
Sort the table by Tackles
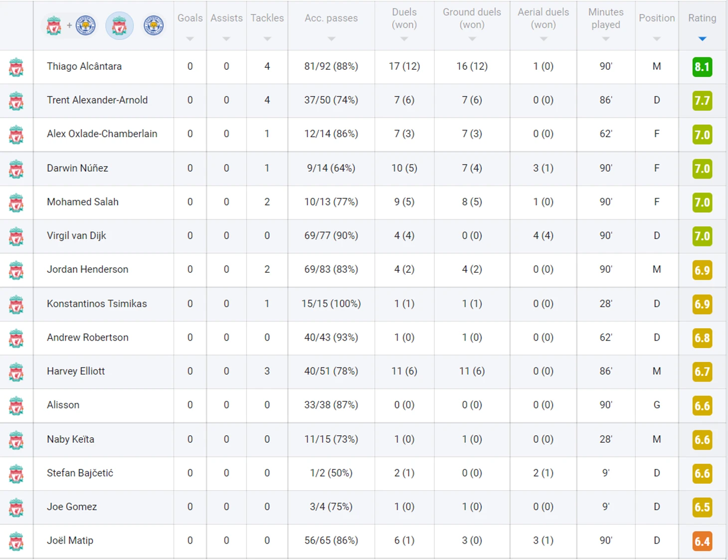(267, 25)
